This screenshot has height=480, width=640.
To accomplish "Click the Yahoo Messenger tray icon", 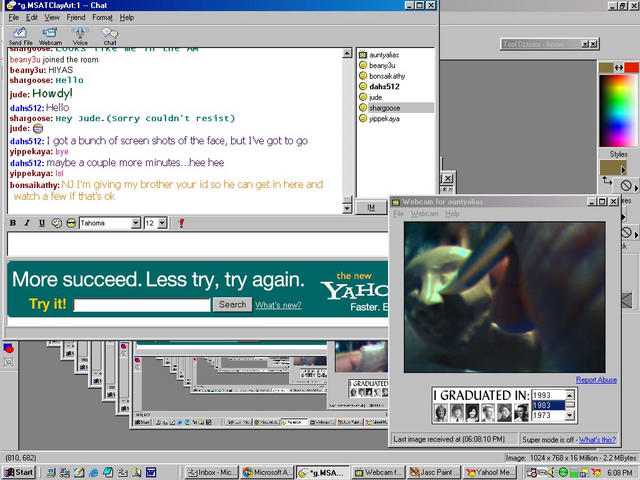I will [596, 472].
